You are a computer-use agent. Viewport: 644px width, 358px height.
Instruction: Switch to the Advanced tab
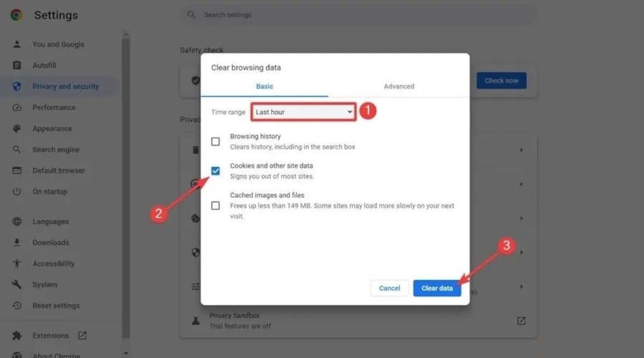[399, 86]
